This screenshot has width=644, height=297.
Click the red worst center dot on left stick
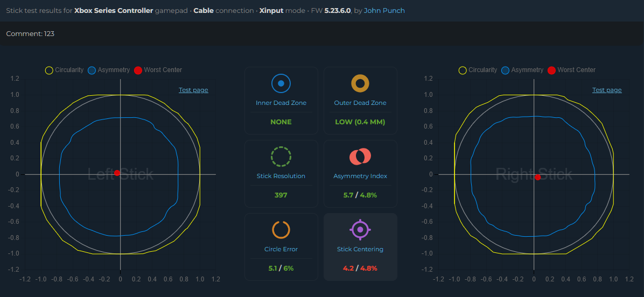[x=117, y=173]
